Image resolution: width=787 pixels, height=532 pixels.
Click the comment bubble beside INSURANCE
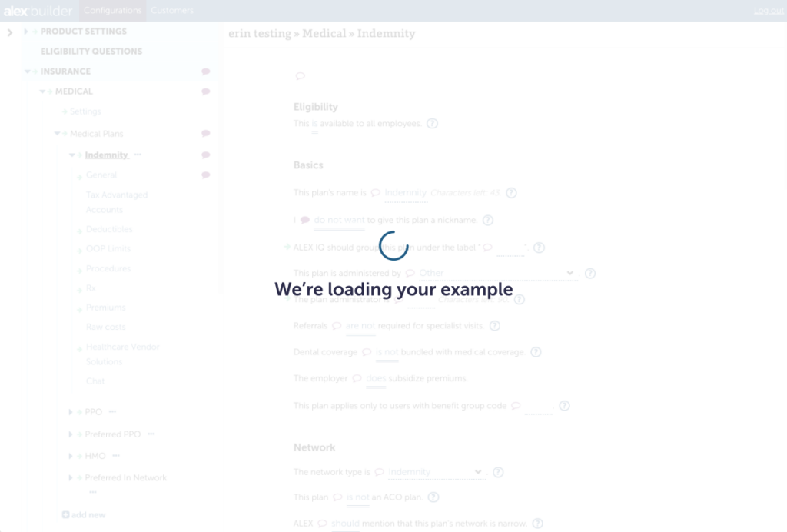(x=206, y=71)
